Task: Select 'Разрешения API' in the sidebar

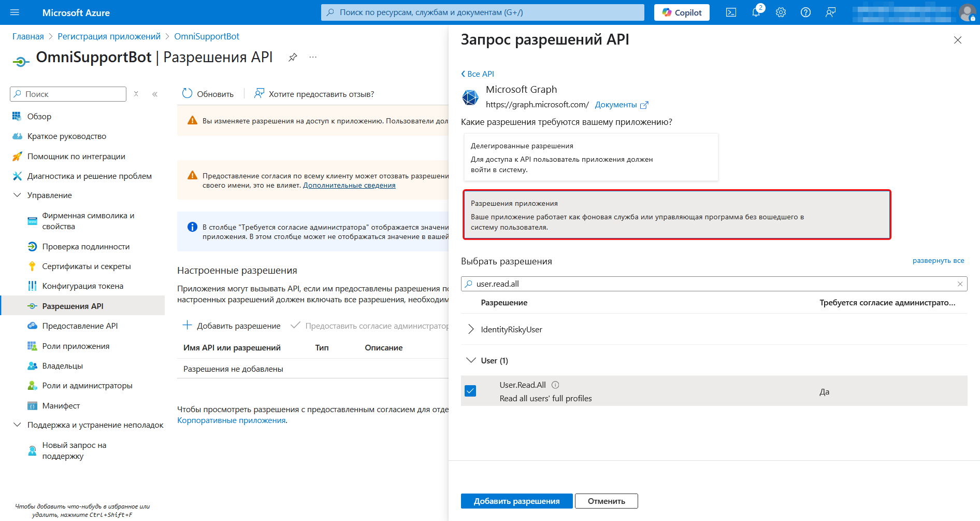Action: tap(83, 306)
